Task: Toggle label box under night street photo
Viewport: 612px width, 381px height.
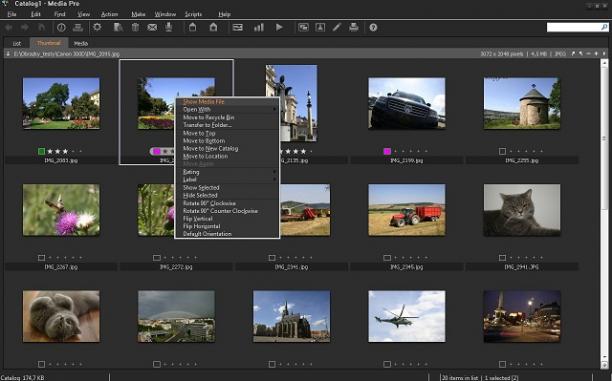Action: (x=502, y=364)
